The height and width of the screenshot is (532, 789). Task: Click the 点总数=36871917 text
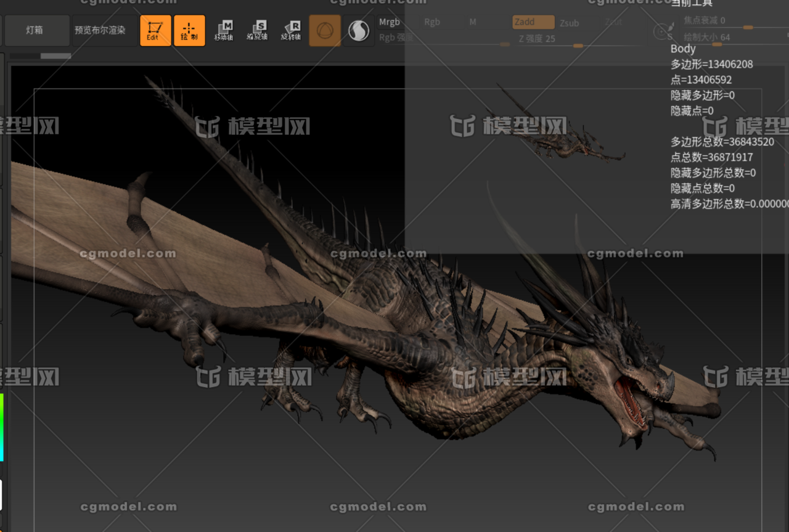[712, 157]
